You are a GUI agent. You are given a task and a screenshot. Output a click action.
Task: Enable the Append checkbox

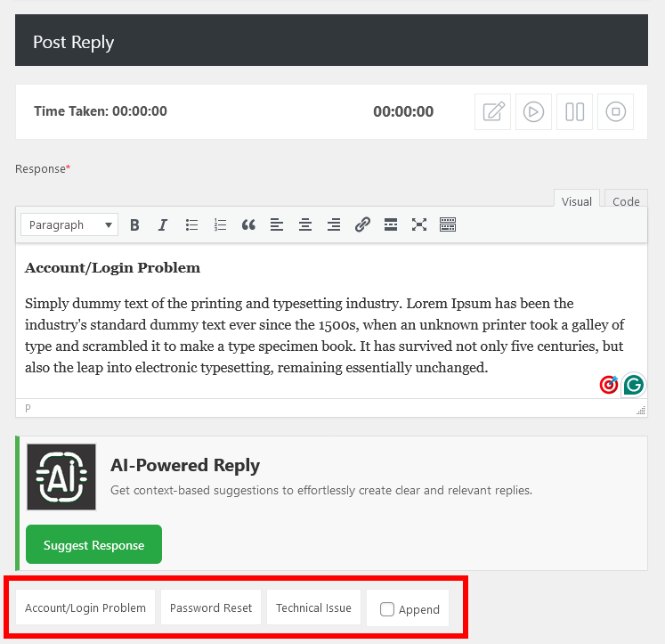[387, 609]
